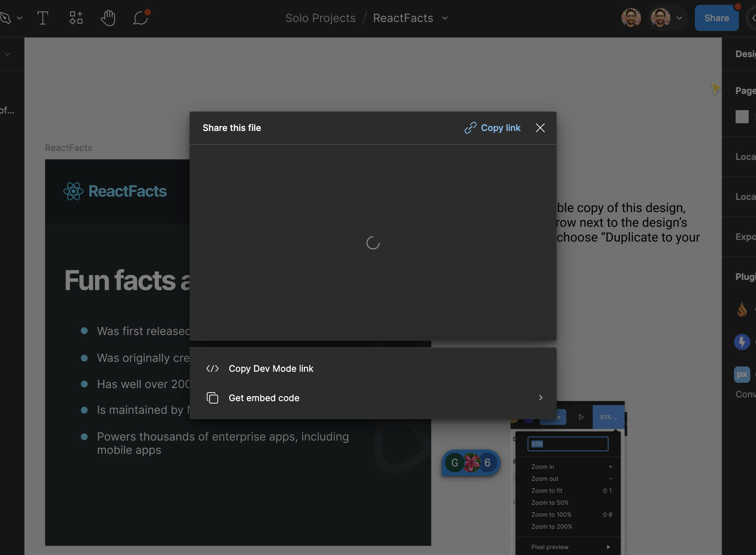Click the second user avatar
This screenshot has height=555, width=756.
click(661, 18)
